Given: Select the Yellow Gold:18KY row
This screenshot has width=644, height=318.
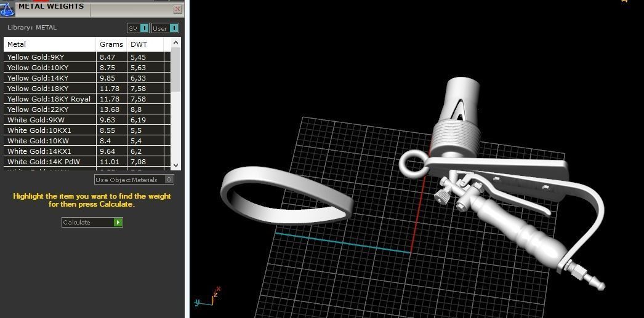Looking at the screenshot, I should point(87,89).
